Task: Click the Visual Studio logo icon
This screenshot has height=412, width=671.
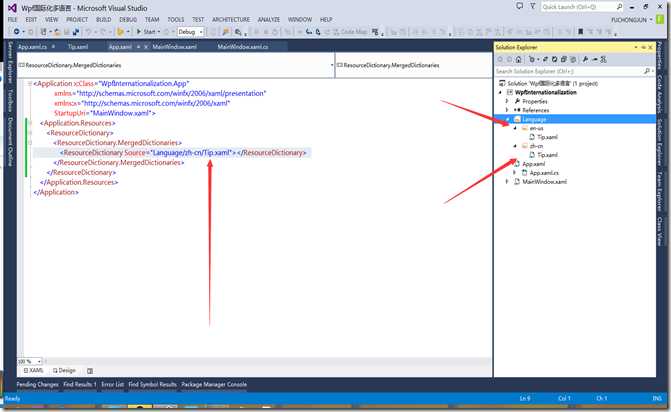Action: coord(12,8)
